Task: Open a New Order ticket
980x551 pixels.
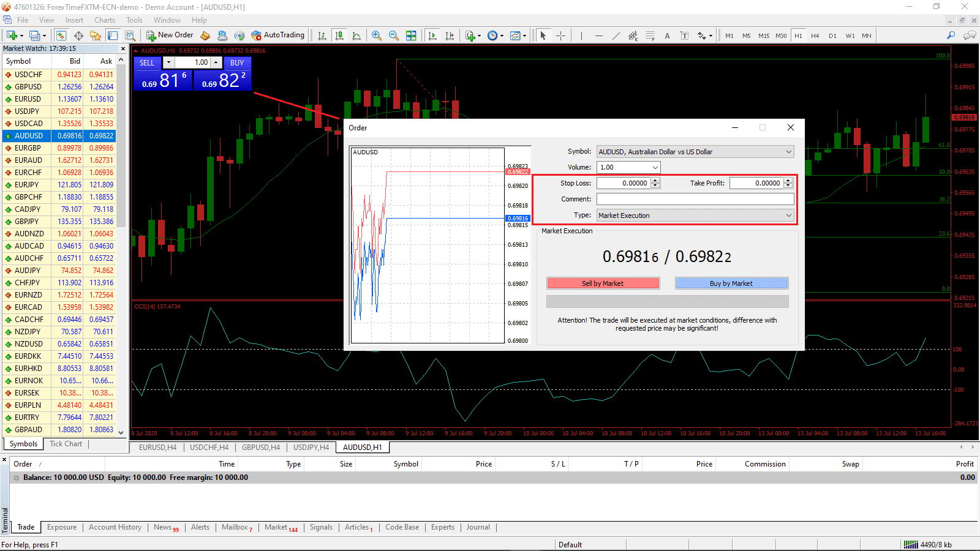Action: pyautogui.click(x=170, y=35)
